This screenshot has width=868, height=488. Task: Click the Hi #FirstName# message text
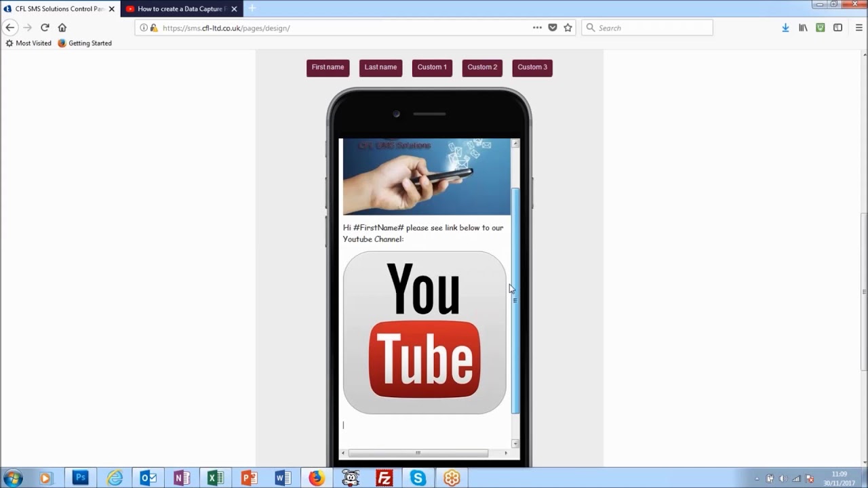click(x=423, y=233)
